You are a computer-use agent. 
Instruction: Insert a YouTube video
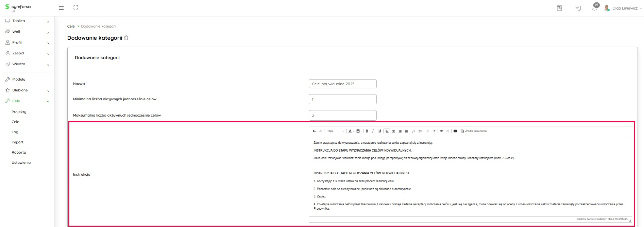[455, 131]
